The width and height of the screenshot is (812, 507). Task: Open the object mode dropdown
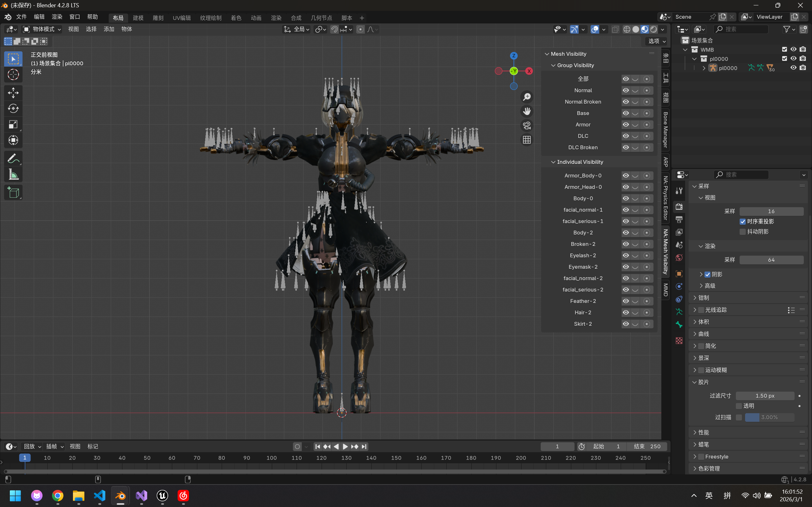(x=42, y=29)
